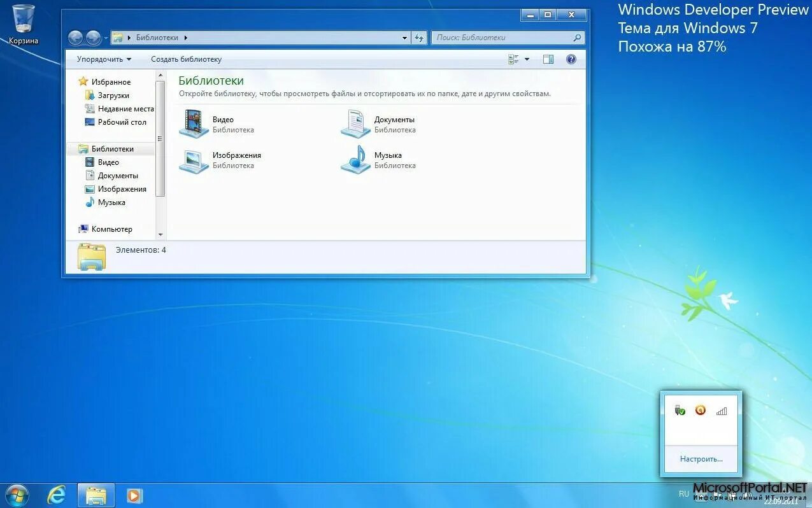Open Документы under Библиотеки in sidebar

(118, 176)
